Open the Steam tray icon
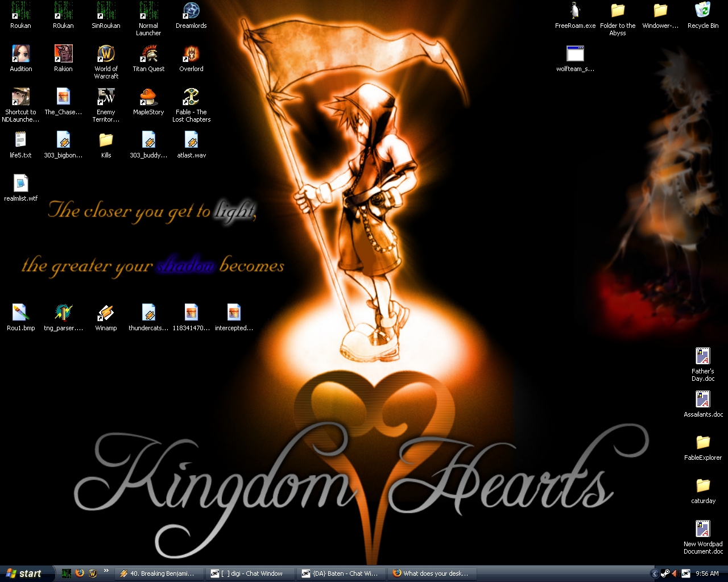Viewport: 728px width, 582px height. click(x=665, y=573)
